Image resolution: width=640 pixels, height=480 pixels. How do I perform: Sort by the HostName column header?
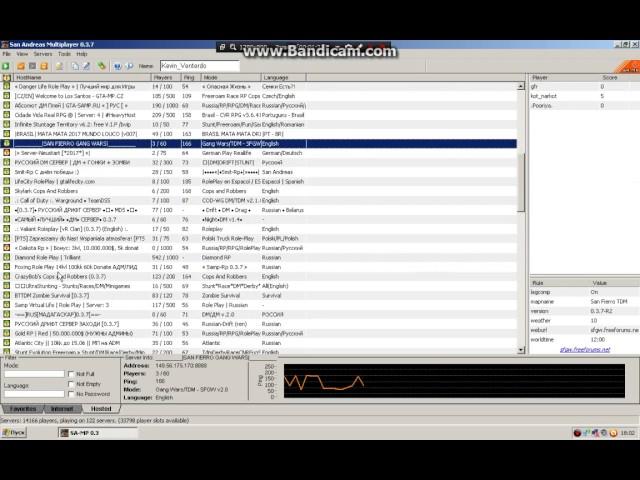point(82,77)
